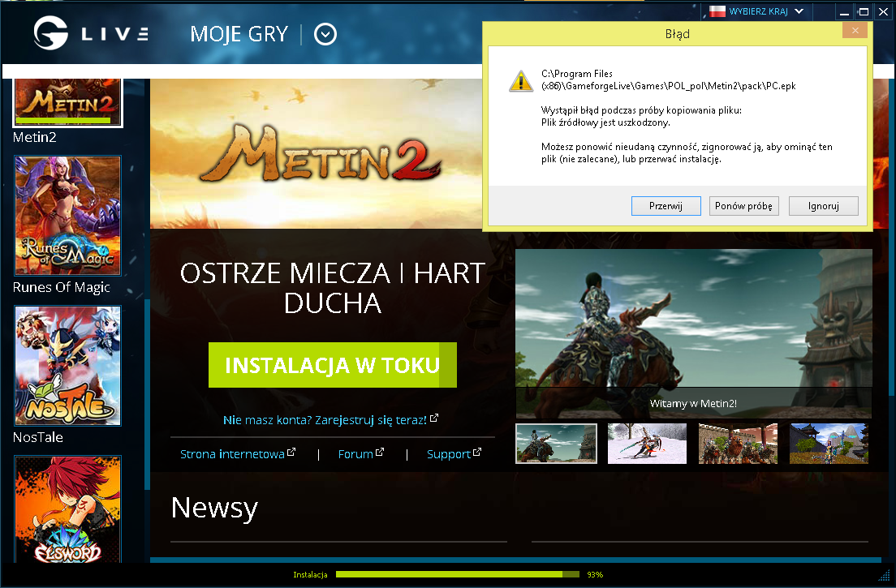Click Ignoruj to skip the file
The image size is (896, 588).
click(x=824, y=206)
